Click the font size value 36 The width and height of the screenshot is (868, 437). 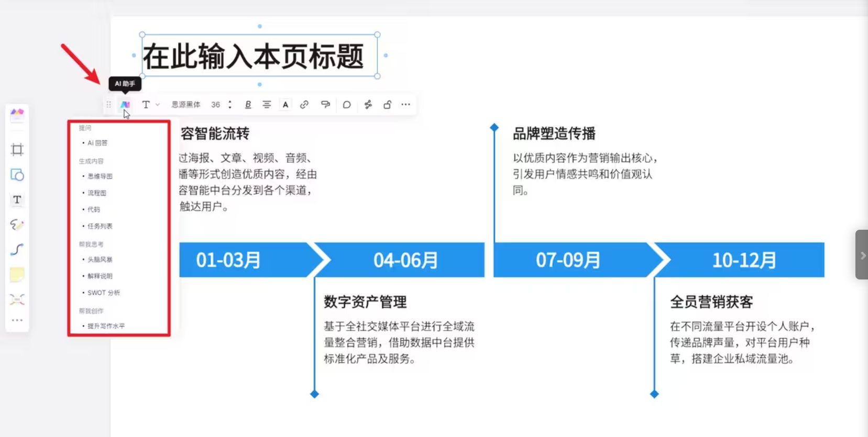point(215,105)
